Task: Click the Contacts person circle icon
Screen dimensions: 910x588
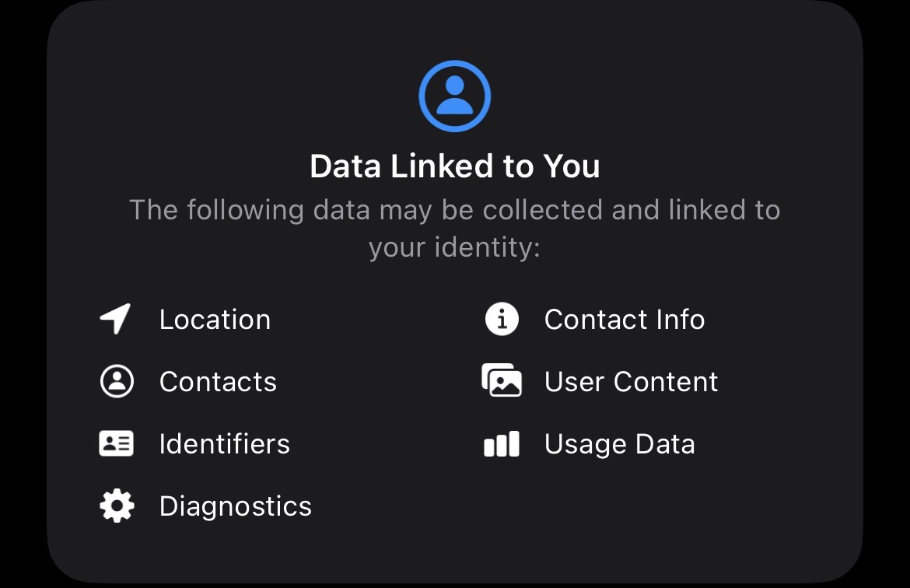Action: click(x=117, y=381)
